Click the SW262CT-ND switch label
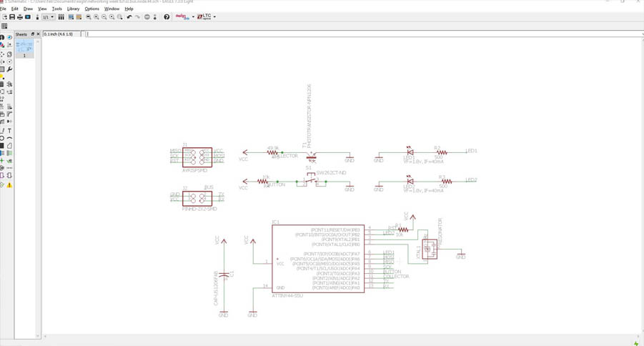This screenshot has width=644, height=346. coord(331,172)
